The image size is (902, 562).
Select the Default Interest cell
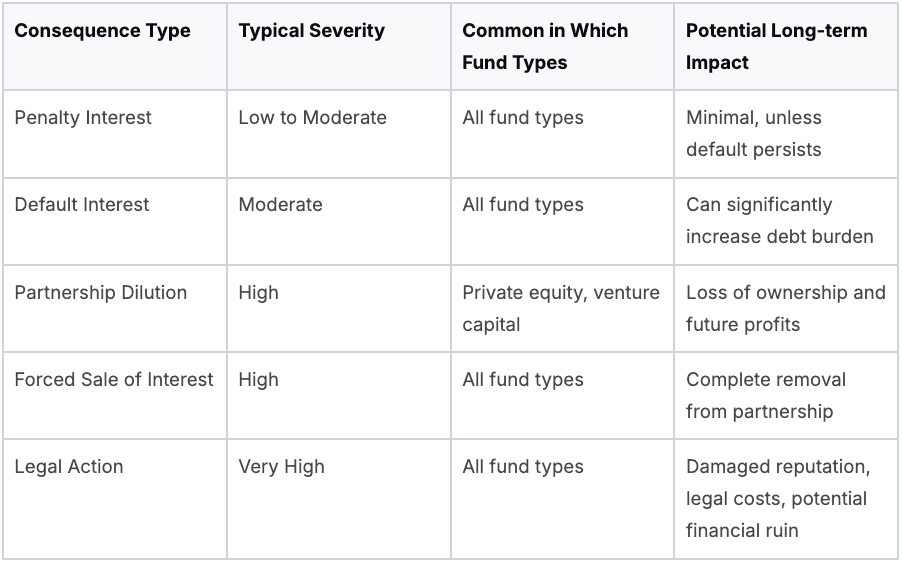82,204
